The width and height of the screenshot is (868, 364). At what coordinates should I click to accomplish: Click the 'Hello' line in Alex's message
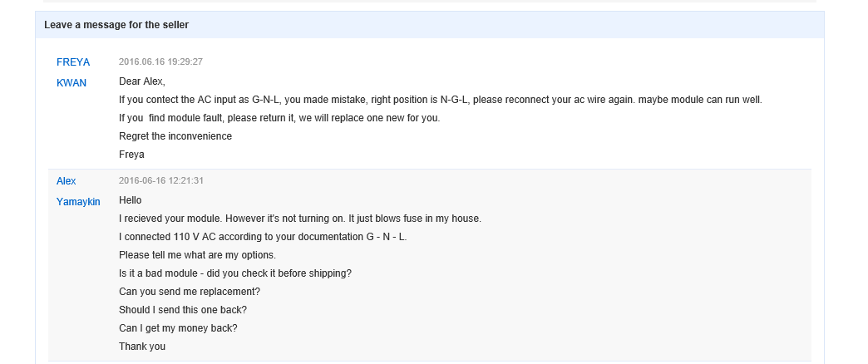tap(130, 200)
